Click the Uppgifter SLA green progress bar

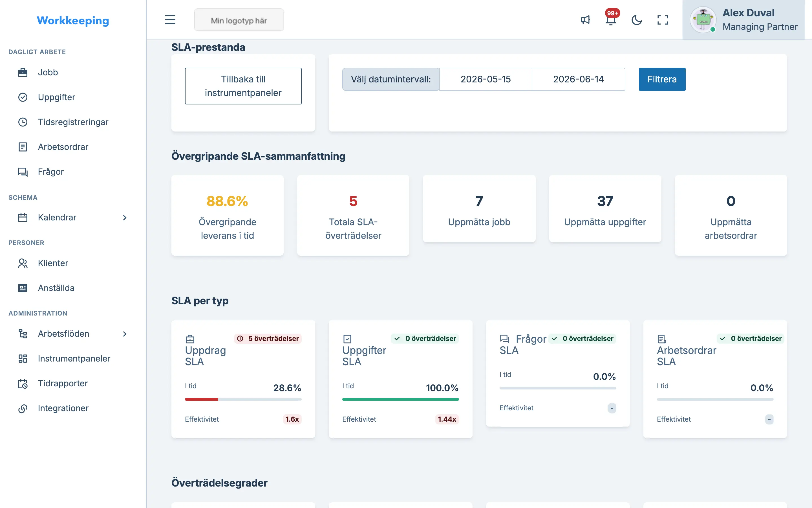tap(401, 399)
